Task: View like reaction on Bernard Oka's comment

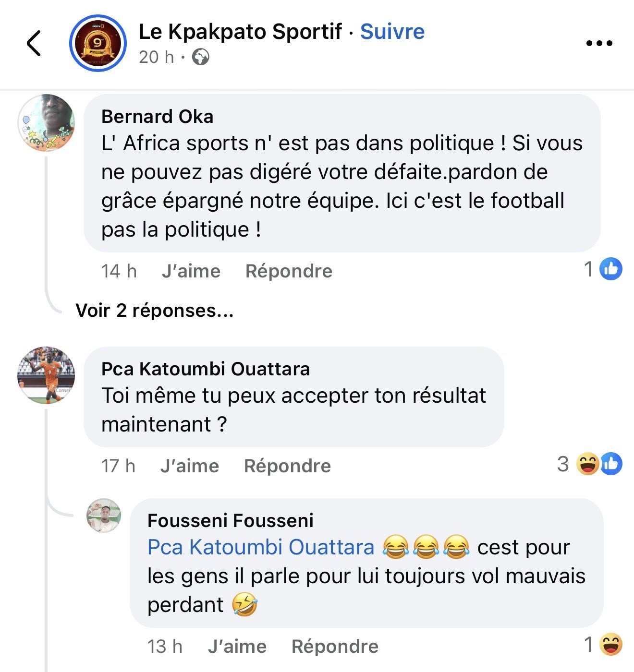Action: click(x=611, y=269)
